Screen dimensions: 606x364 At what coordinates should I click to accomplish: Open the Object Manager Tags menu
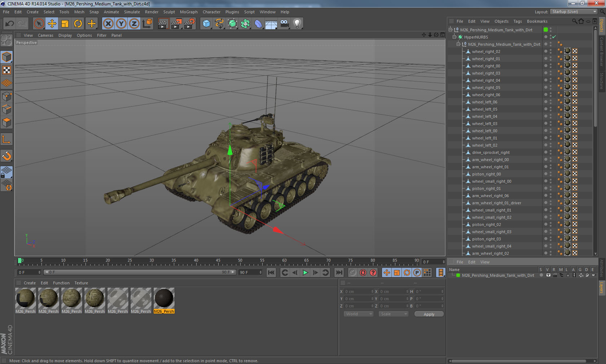(x=518, y=21)
